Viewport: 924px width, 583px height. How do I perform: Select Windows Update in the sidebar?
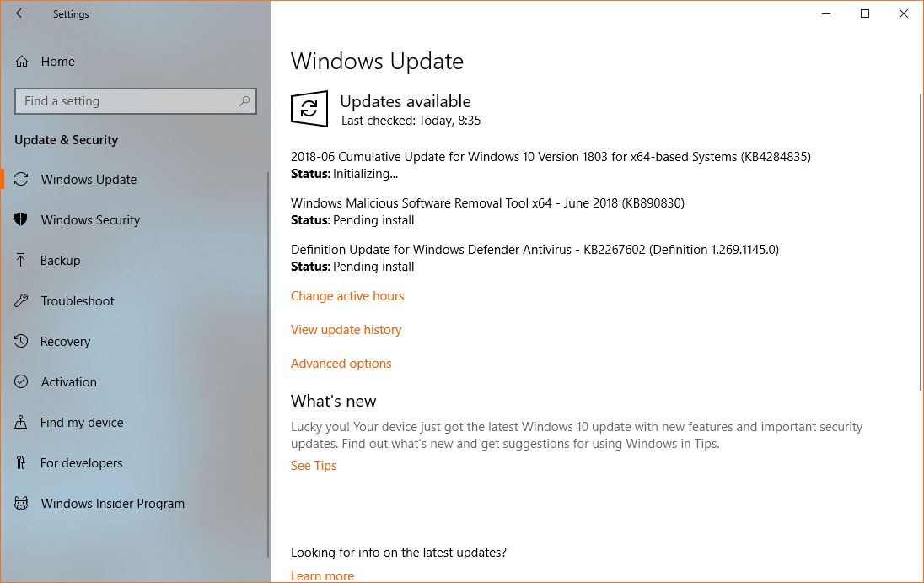click(89, 179)
